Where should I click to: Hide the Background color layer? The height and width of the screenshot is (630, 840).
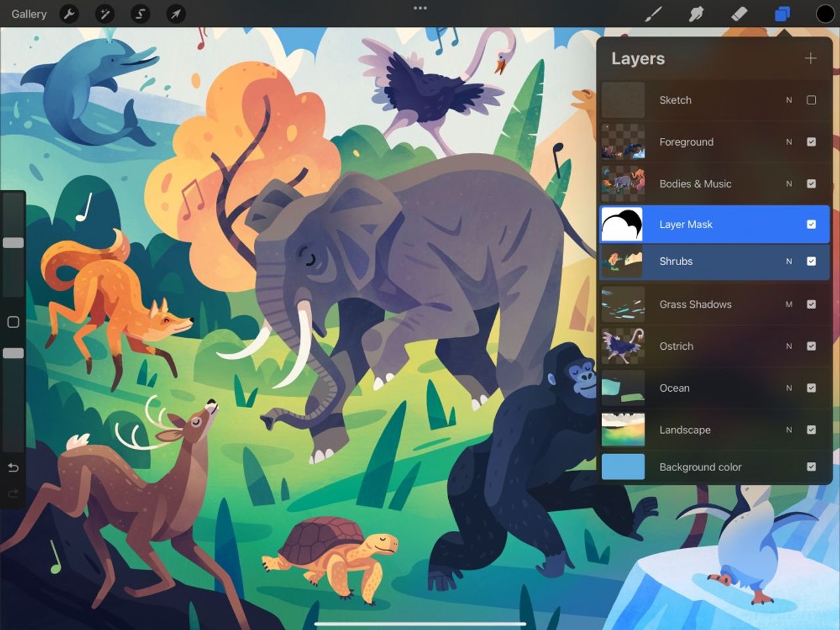pyautogui.click(x=811, y=467)
